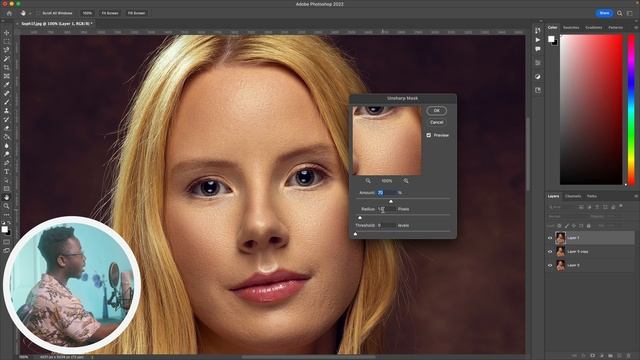Toggle the Preview checkbox in Unsharp Mask

coord(429,135)
